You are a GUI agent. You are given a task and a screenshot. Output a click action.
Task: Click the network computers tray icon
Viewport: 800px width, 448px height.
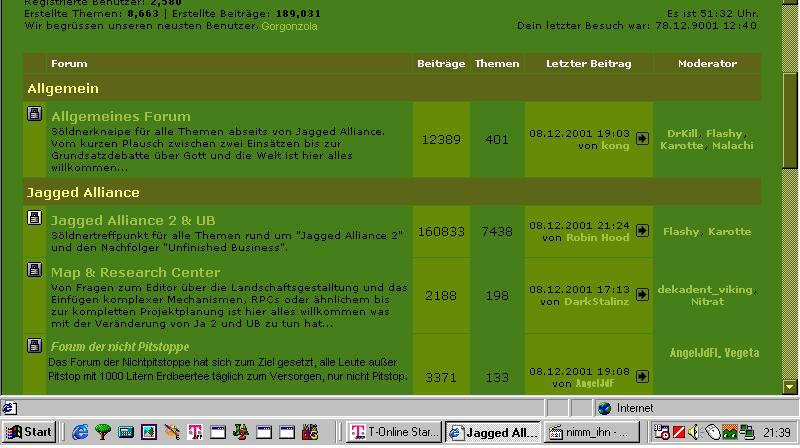tap(747, 432)
